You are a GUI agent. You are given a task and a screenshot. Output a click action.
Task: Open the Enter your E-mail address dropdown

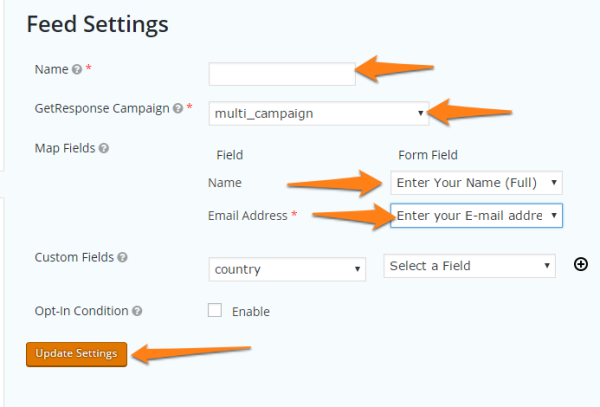(x=476, y=216)
